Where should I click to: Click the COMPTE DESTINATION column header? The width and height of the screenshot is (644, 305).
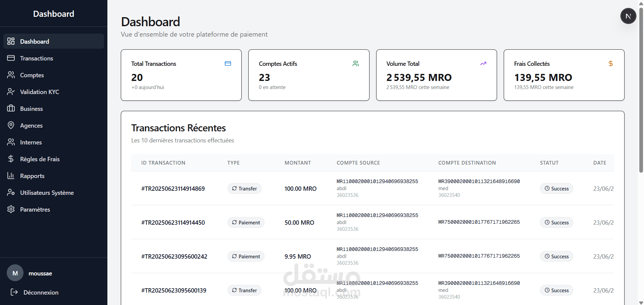click(467, 163)
